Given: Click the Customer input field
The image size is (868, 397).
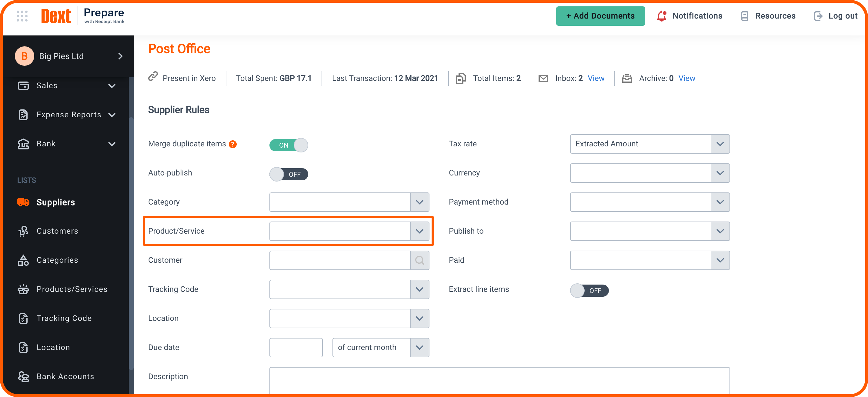Looking at the screenshot, I should [x=340, y=260].
